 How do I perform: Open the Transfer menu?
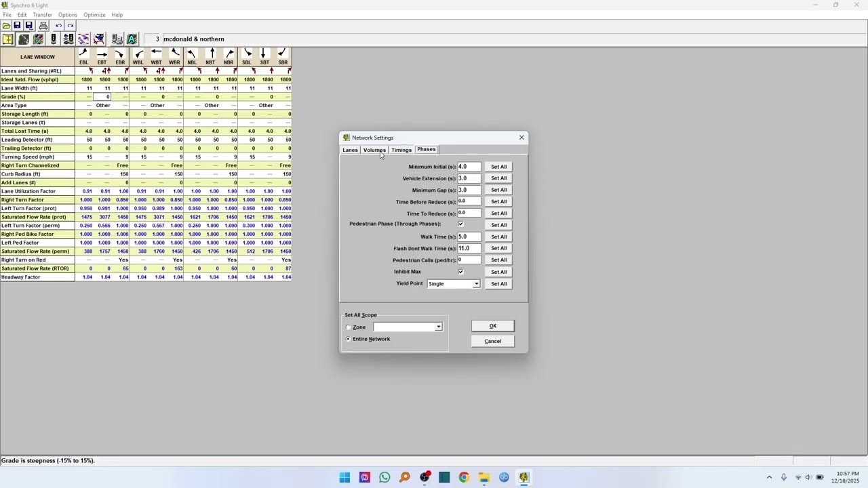42,15
